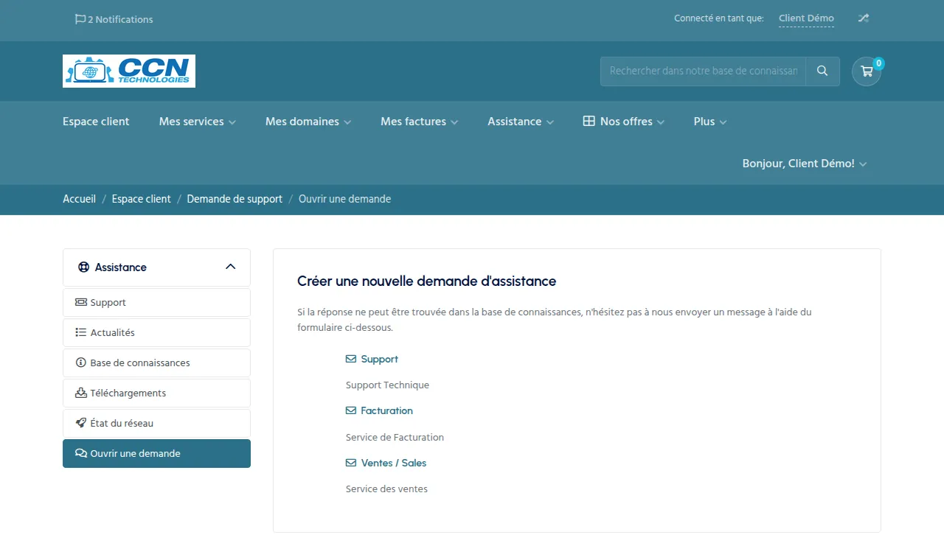Click the Demande de support breadcrumb
The image size is (944, 560).
click(235, 199)
